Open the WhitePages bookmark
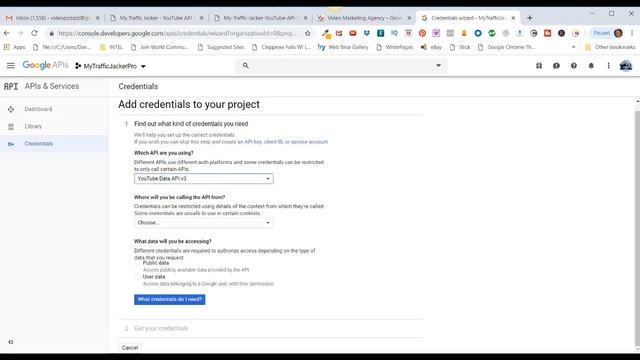This screenshot has height=360, width=640. pyautogui.click(x=395, y=47)
